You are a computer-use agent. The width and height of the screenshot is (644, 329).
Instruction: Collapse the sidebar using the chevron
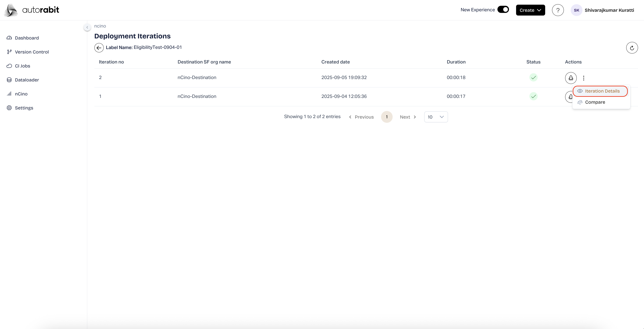[87, 27]
